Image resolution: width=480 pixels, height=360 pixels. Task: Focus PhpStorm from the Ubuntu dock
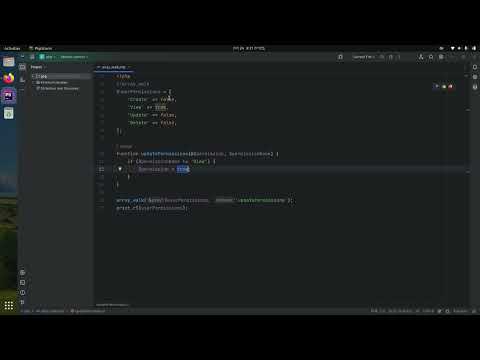[x=9, y=96]
